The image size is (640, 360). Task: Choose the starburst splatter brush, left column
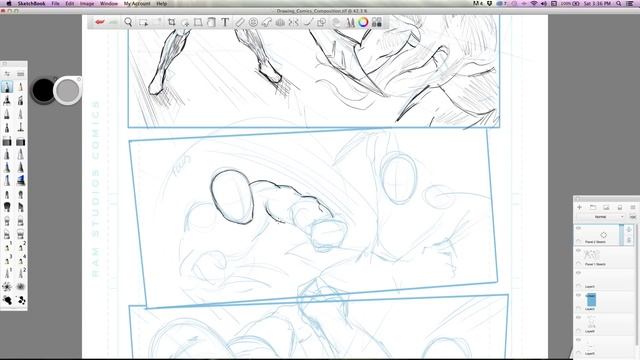[7, 287]
